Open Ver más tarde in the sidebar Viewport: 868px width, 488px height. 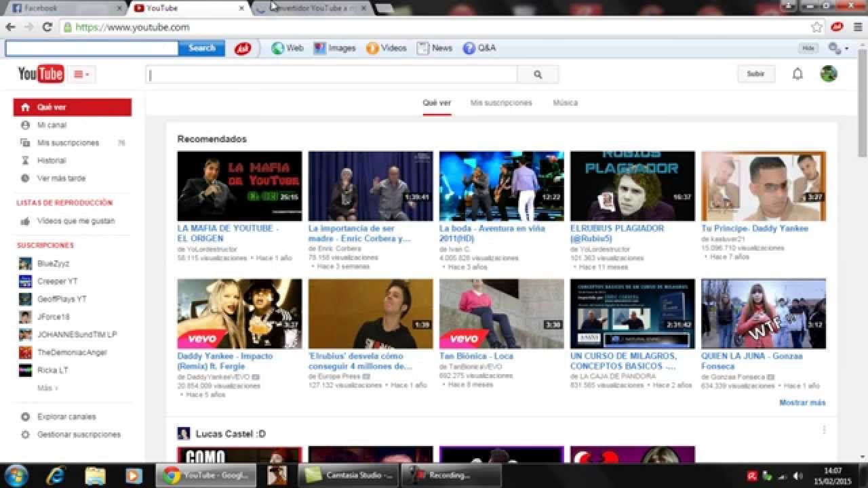(61, 178)
